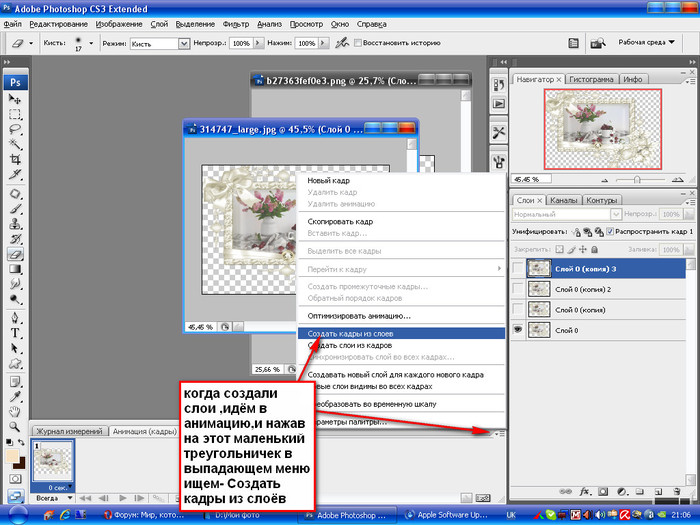Viewport: 700px width, 525px height.
Task: Enable the Восстановить историю checkbox
Action: 357,43
